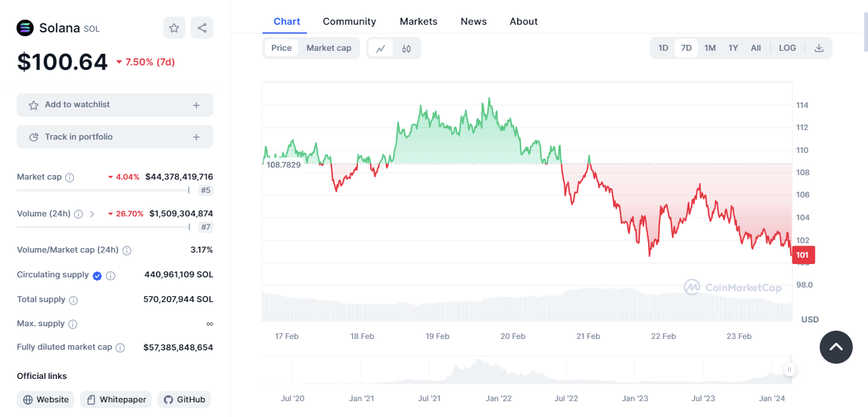This screenshot has width=868, height=417.
Task: Toggle LOG scale on chart
Action: (787, 48)
